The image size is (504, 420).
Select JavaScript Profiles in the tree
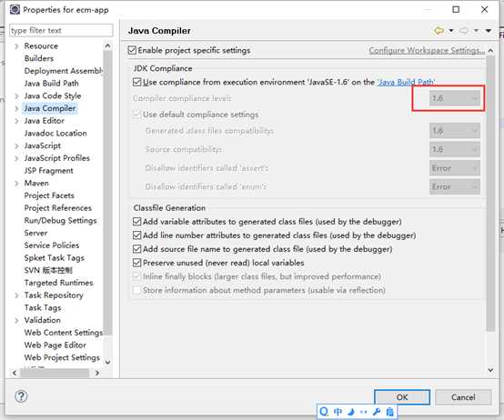point(57,158)
